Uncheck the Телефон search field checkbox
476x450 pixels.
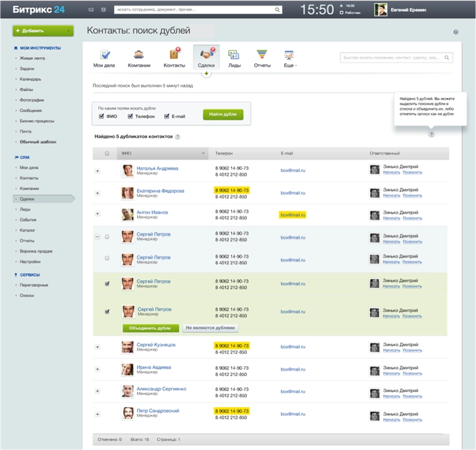(130, 116)
